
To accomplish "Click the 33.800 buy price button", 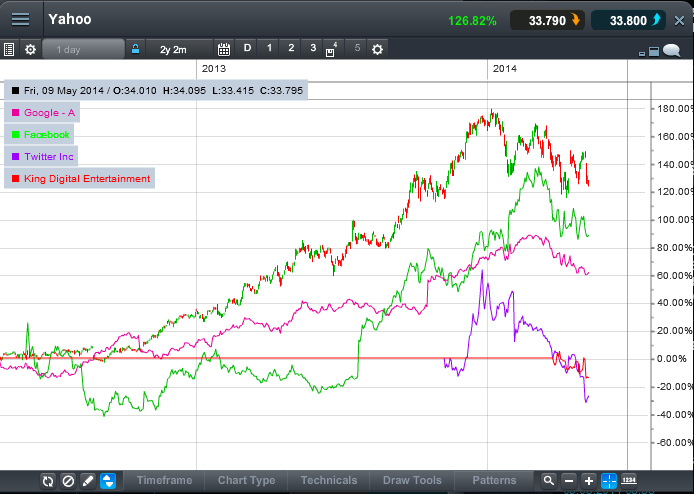I will [x=628, y=20].
